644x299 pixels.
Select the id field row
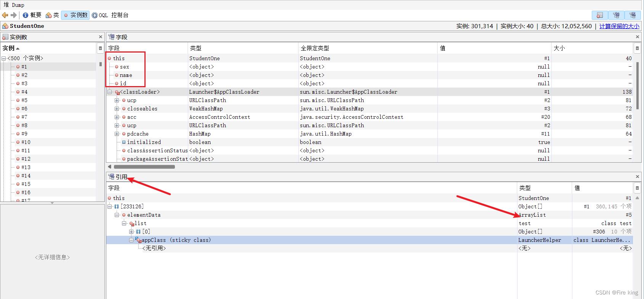coord(370,83)
